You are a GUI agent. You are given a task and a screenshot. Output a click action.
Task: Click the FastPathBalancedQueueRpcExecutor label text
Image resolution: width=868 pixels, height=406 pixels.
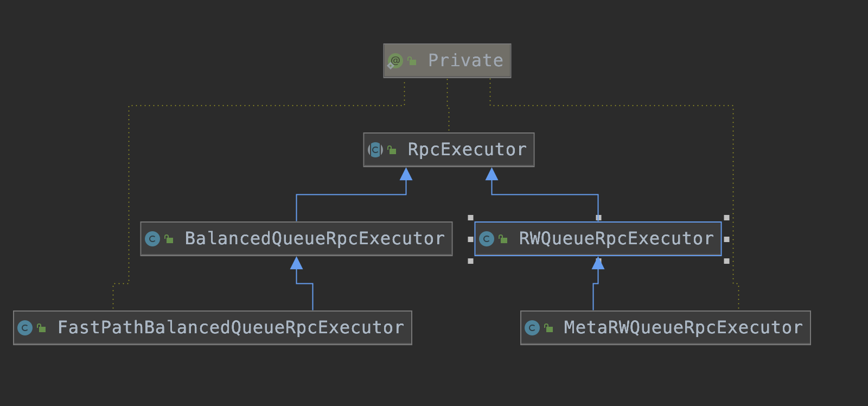click(231, 328)
